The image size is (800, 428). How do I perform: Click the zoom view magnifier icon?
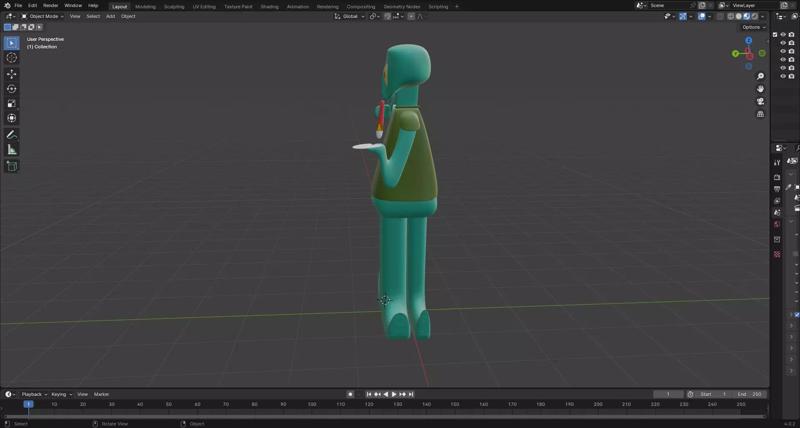760,76
